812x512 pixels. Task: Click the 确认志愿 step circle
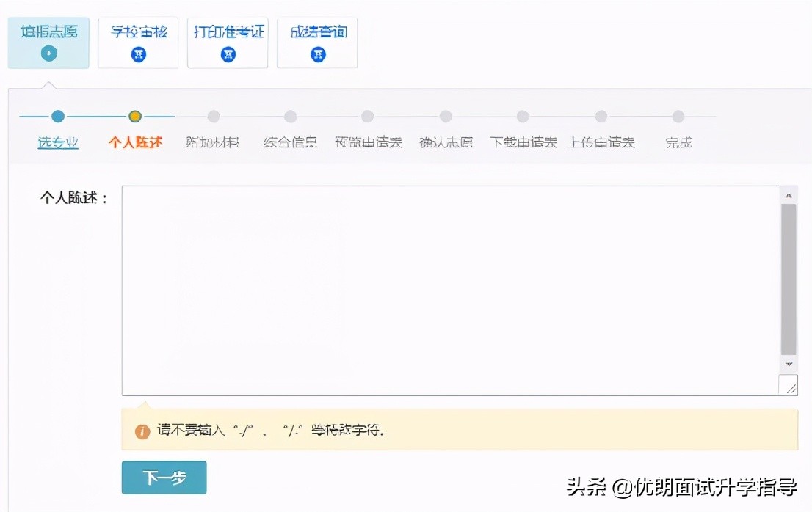[x=446, y=117]
